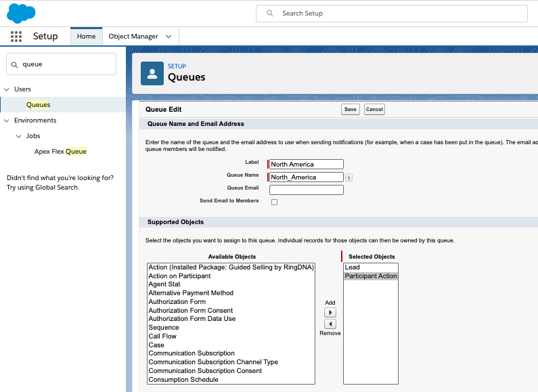The width and height of the screenshot is (538, 392).
Task: Collapse the Jobs tree node
Action: [19, 136]
